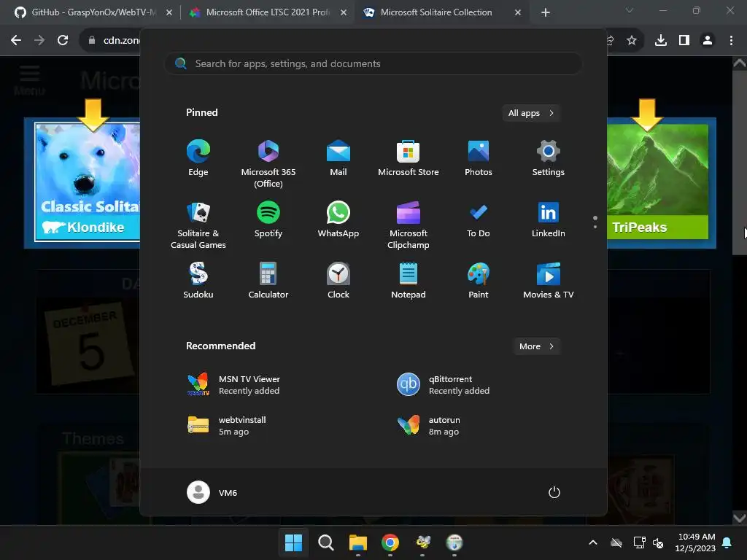
Task: Show hidden system tray icons
Action: pyautogui.click(x=593, y=542)
